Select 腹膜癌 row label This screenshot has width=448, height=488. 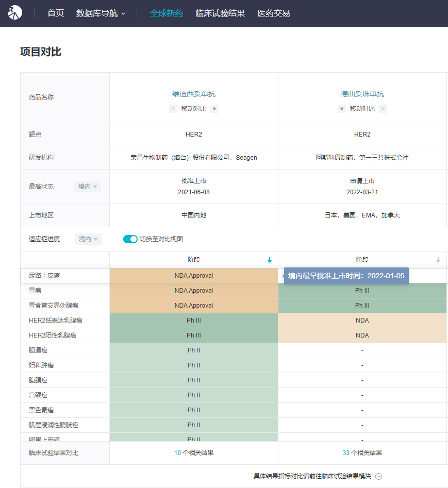pyautogui.click(x=38, y=380)
